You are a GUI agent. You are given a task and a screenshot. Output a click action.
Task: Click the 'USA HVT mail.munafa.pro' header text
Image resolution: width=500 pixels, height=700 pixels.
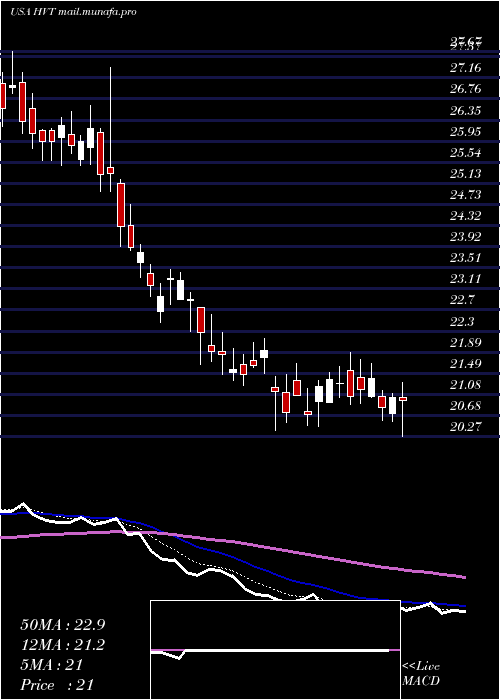coord(73,12)
